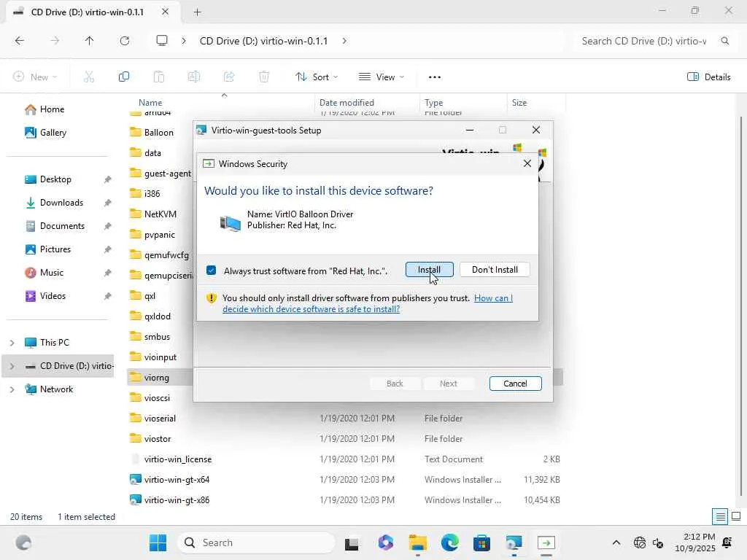The width and height of the screenshot is (747, 560).
Task: Click the search magnifier icon in Explorer
Action: (x=724, y=41)
